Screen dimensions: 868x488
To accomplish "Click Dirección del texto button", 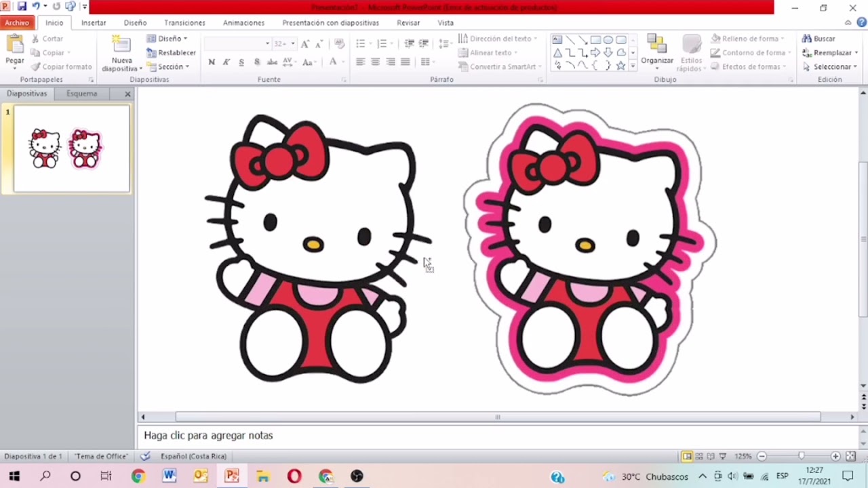I will 498,39.
